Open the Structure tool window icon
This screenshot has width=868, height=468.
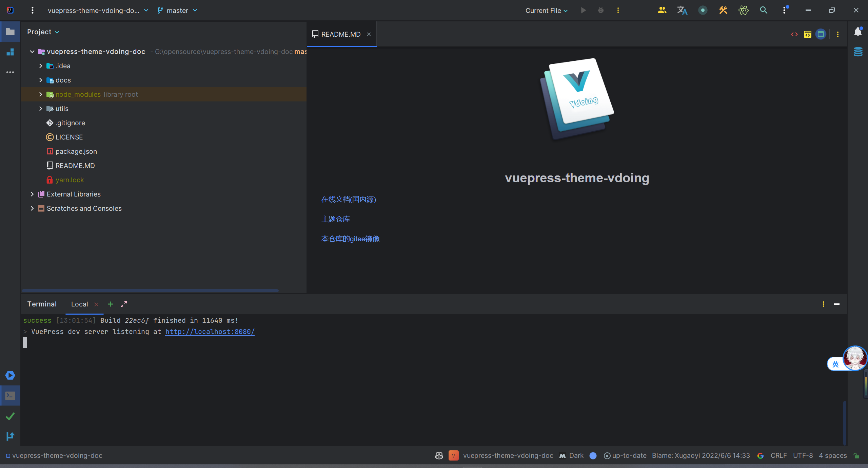10,52
